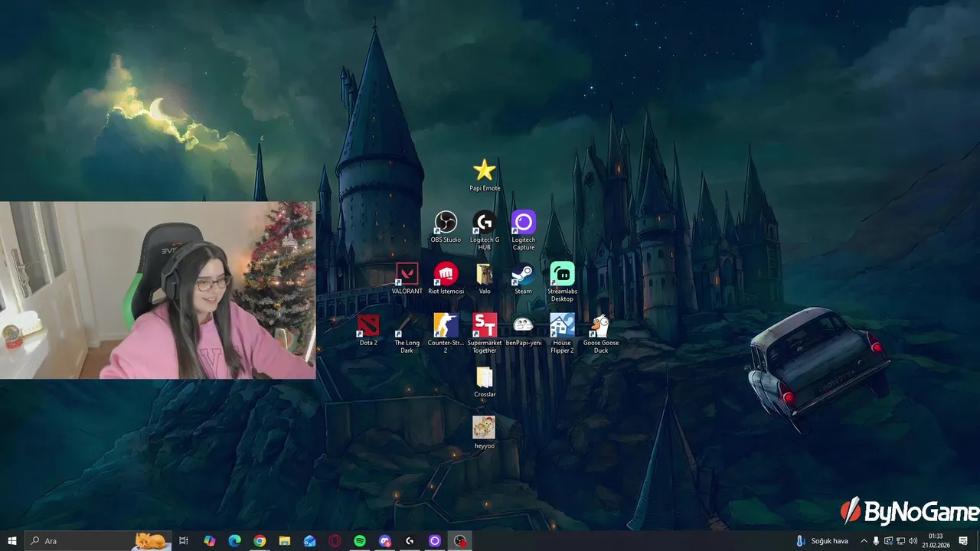Open the notification center icon
This screenshot has width=980, height=551.
pos(963,541)
